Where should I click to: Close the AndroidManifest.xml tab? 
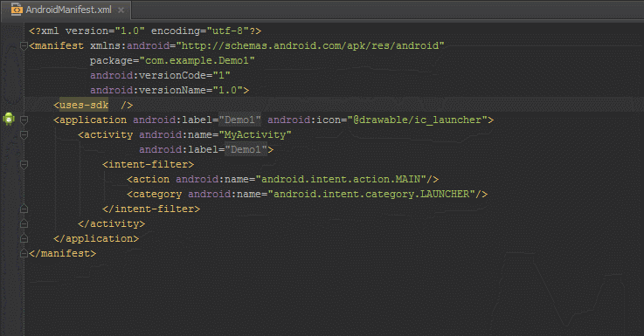tap(121, 10)
